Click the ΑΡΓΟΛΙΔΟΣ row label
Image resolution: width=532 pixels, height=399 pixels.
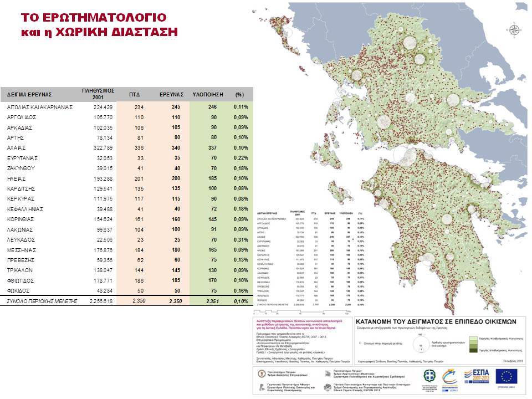(x=22, y=117)
